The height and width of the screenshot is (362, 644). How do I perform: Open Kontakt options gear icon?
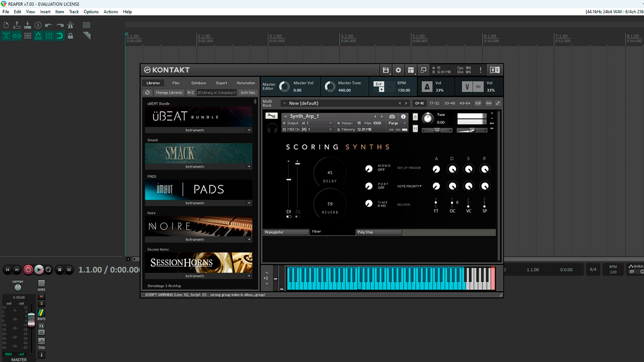(x=398, y=70)
